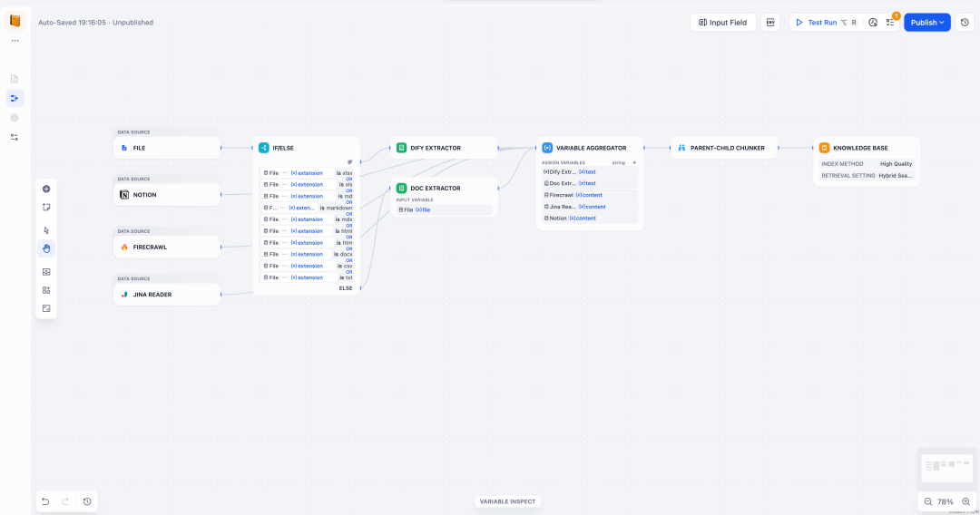
Task: Select the PARENT-CHILD CHUNKER node title
Action: point(728,148)
